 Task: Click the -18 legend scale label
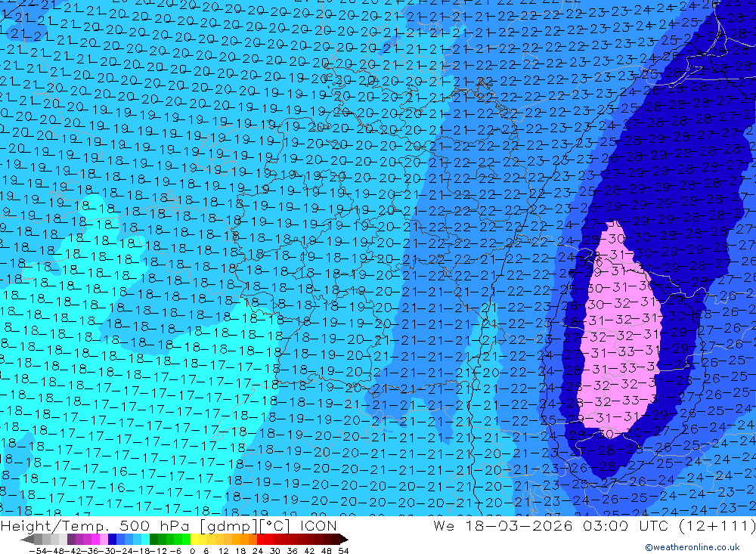[142, 551]
